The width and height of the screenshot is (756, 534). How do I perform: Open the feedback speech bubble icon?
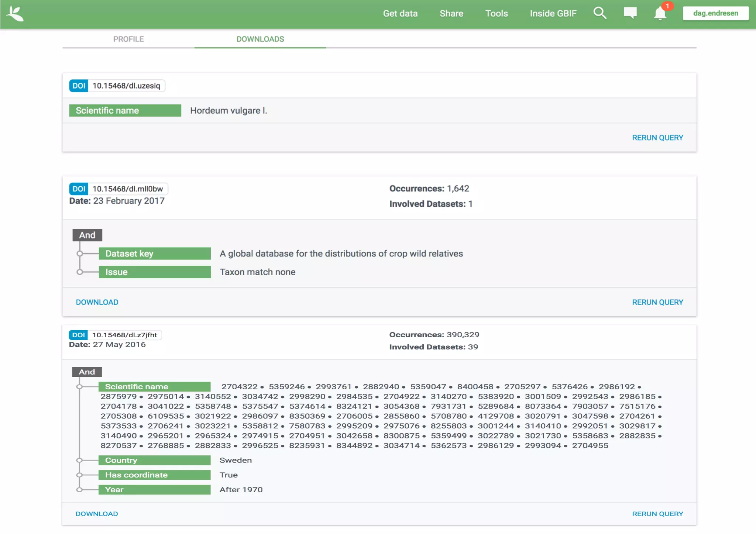(x=630, y=13)
